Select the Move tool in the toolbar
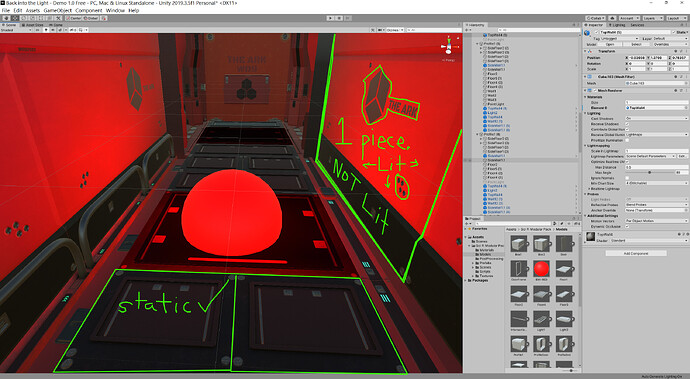 coord(15,18)
